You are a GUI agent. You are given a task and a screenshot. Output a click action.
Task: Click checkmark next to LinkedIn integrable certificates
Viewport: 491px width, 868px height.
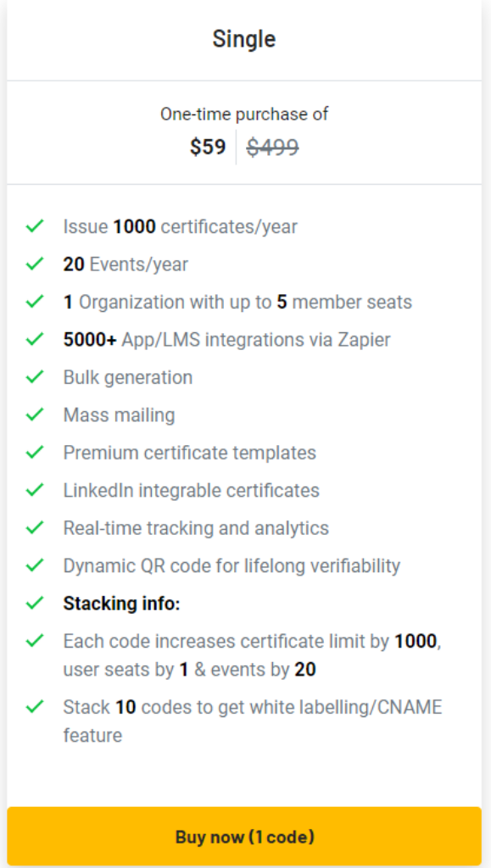[x=35, y=489]
